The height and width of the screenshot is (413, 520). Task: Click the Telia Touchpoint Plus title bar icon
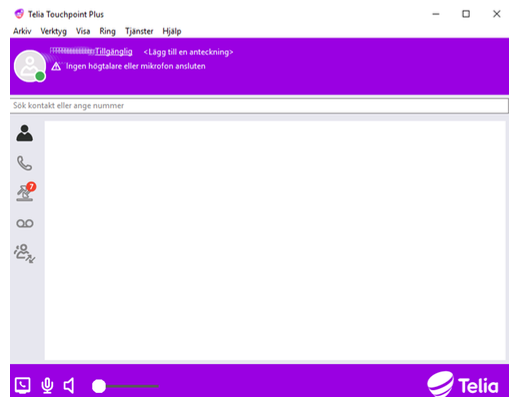click(19, 14)
